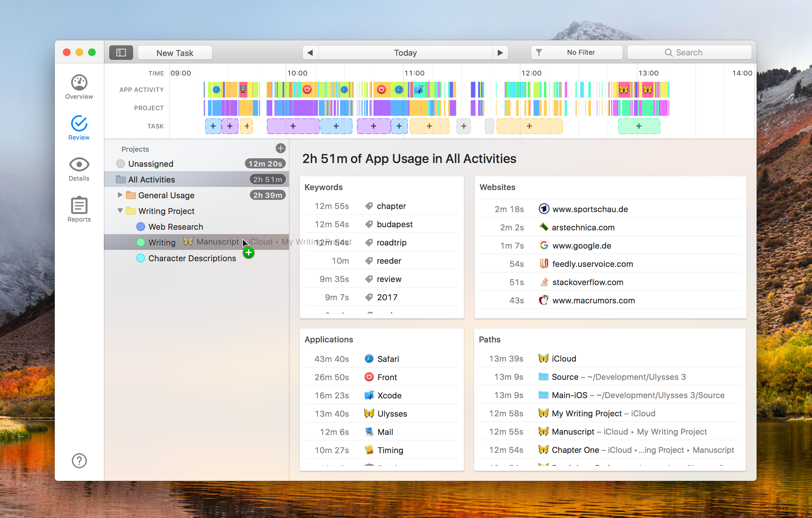
Task: Click the Safari icon in Applications list
Action: (x=369, y=358)
